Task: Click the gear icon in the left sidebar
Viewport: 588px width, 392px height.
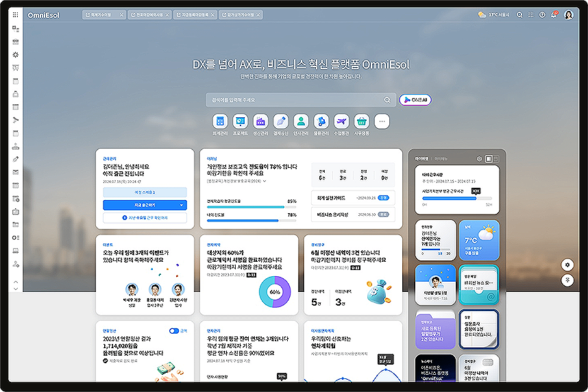Action: coord(15,55)
